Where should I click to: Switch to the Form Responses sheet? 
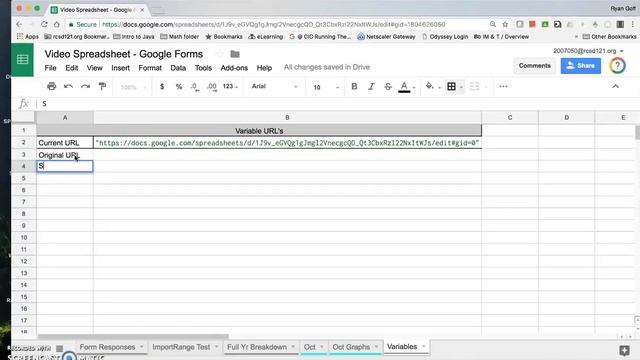point(107,347)
